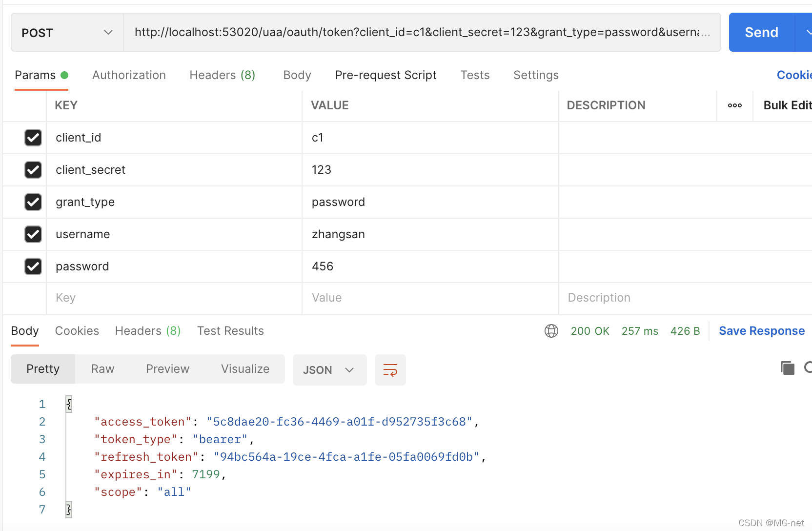
Task: Click Bulk Edit
Action: click(788, 105)
